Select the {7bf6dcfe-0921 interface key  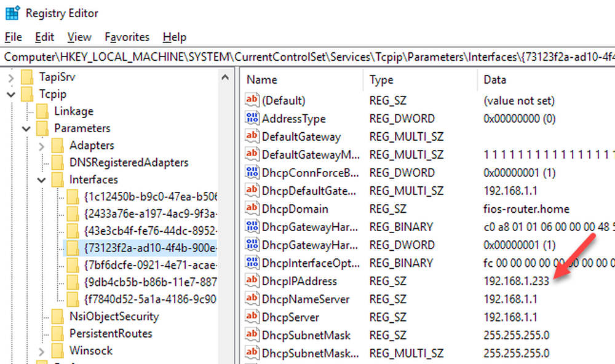coord(150,265)
